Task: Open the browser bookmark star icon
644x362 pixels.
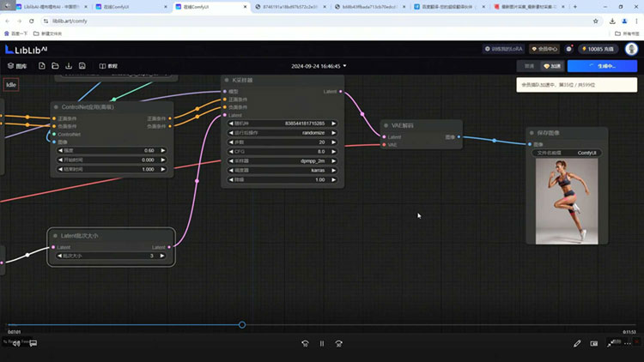Action: pyautogui.click(x=597, y=20)
